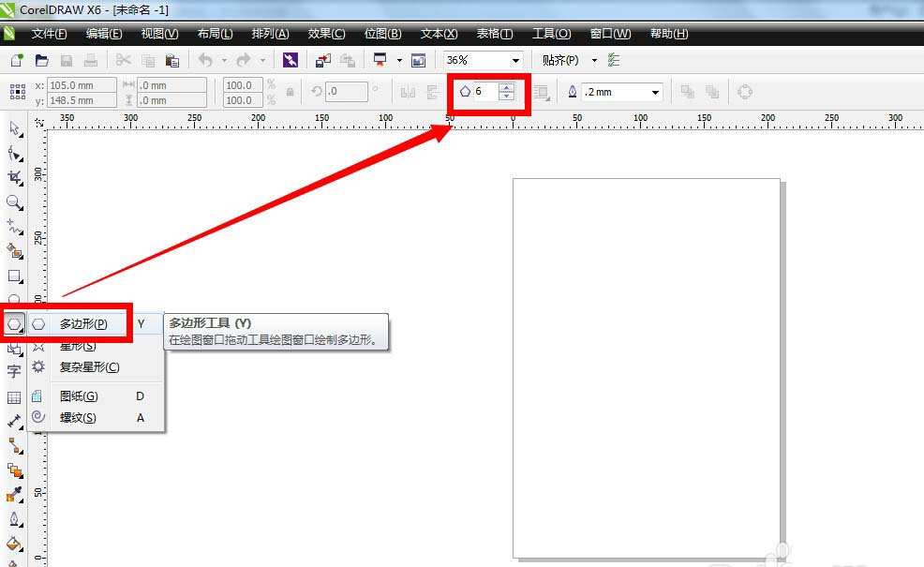Click To back of layer icon
The height and width of the screenshot is (567, 924).
[712, 92]
